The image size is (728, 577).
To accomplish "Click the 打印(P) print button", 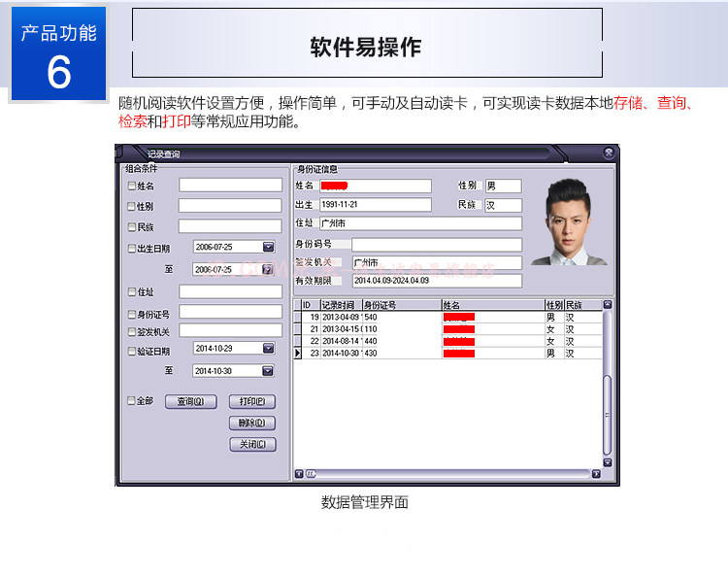I will [x=252, y=402].
